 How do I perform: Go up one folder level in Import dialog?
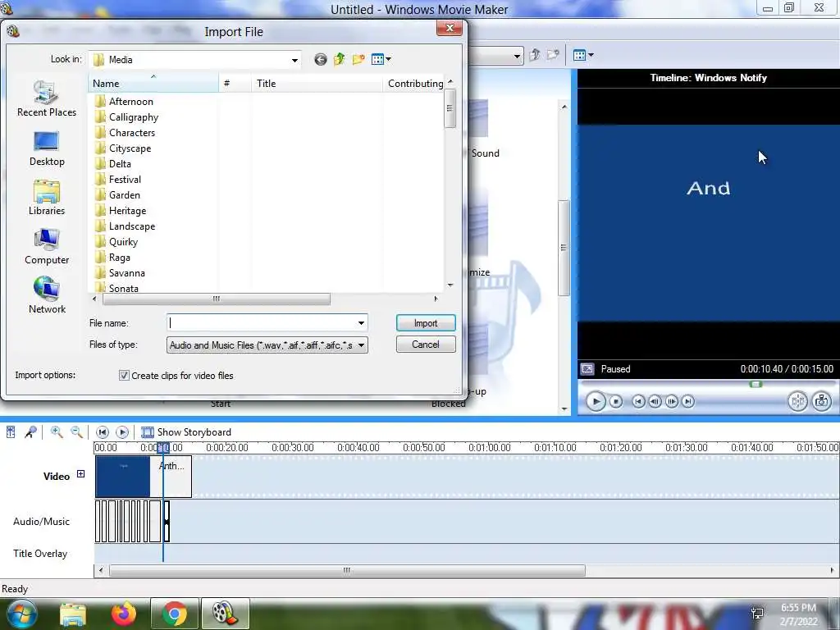(339, 59)
